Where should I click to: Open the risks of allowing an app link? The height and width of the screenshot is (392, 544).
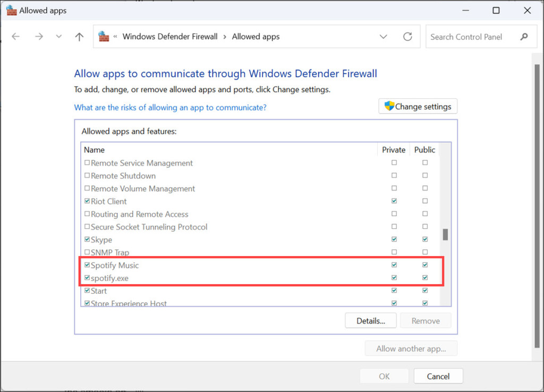click(x=170, y=107)
